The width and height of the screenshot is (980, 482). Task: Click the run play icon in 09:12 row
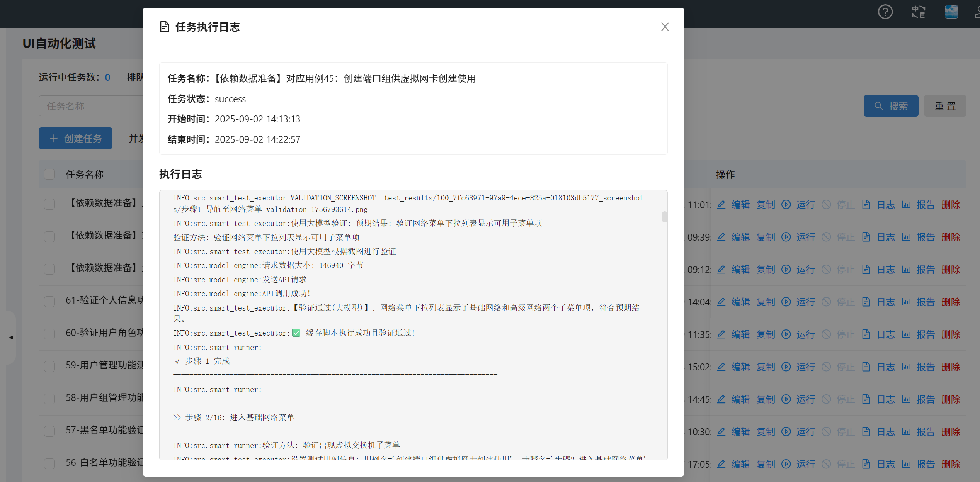[786, 270]
